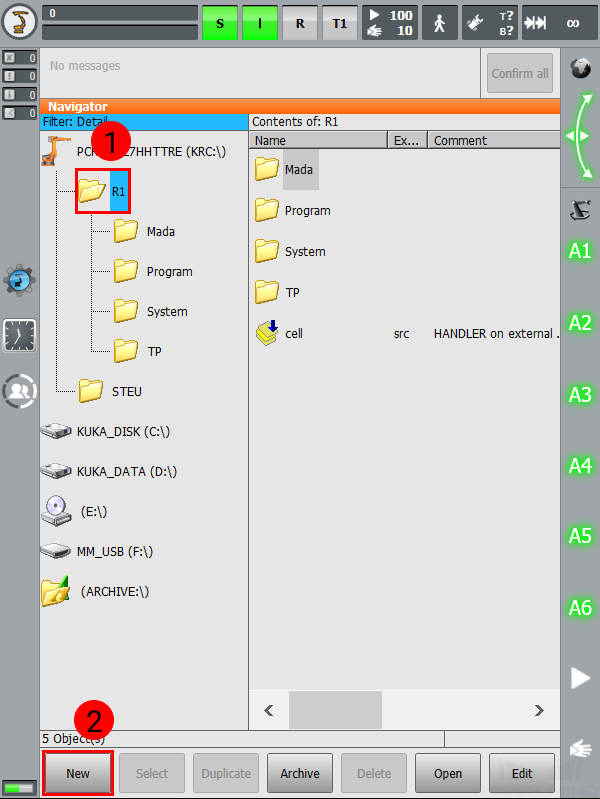Click the globe coordinate system icon

click(581, 68)
